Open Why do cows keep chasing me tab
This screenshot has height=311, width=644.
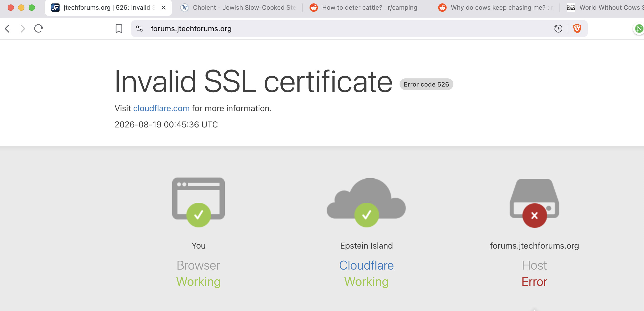[495, 8]
